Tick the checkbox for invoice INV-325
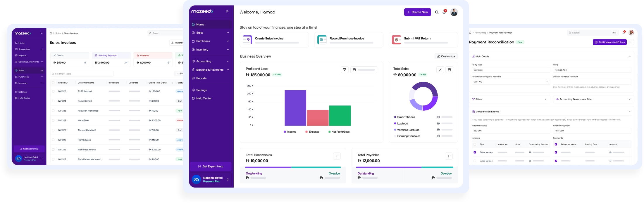644x203 pixels. point(53,91)
